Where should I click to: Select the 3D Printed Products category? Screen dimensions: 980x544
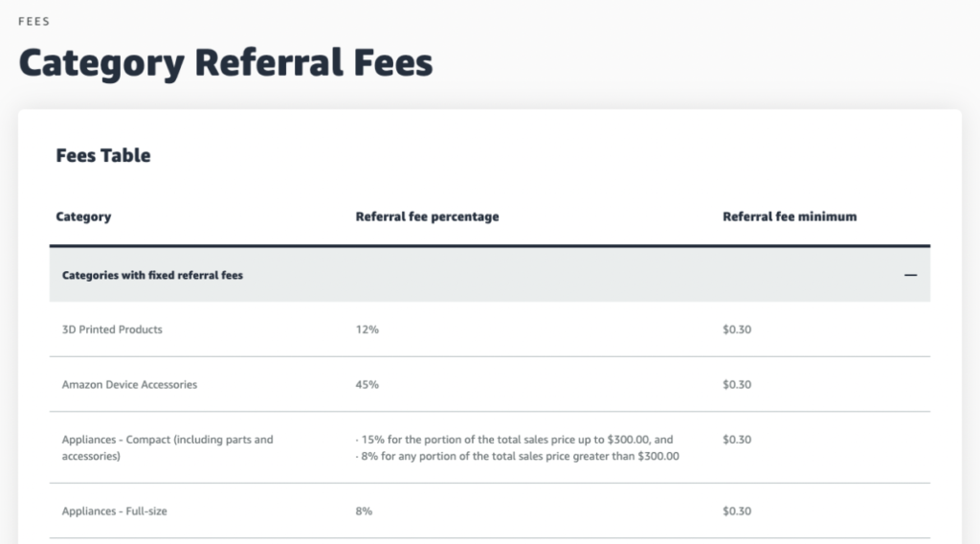pos(112,329)
